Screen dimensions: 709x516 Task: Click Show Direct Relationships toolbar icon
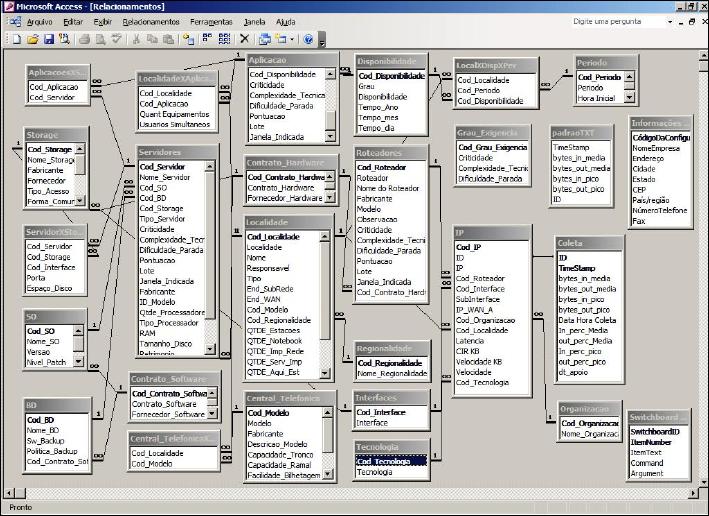pos(207,39)
